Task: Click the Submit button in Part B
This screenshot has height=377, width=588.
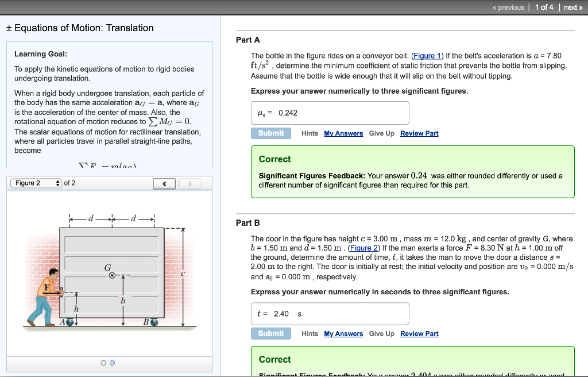Action: click(x=270, y=333)
